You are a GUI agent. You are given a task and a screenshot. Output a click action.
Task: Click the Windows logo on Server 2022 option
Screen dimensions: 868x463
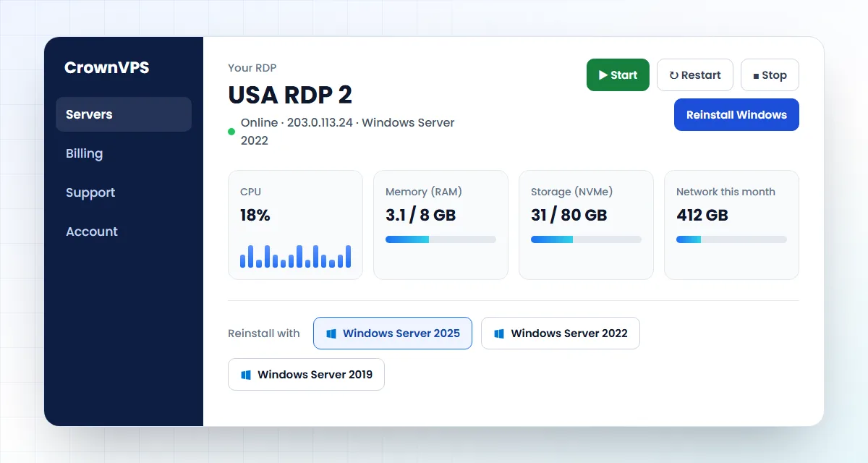499,334
